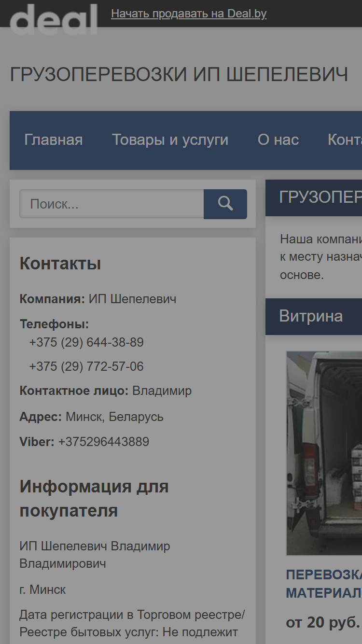Click phone number +375 (29) 644-38-89
362x644 pixels.
coord(86,342)
